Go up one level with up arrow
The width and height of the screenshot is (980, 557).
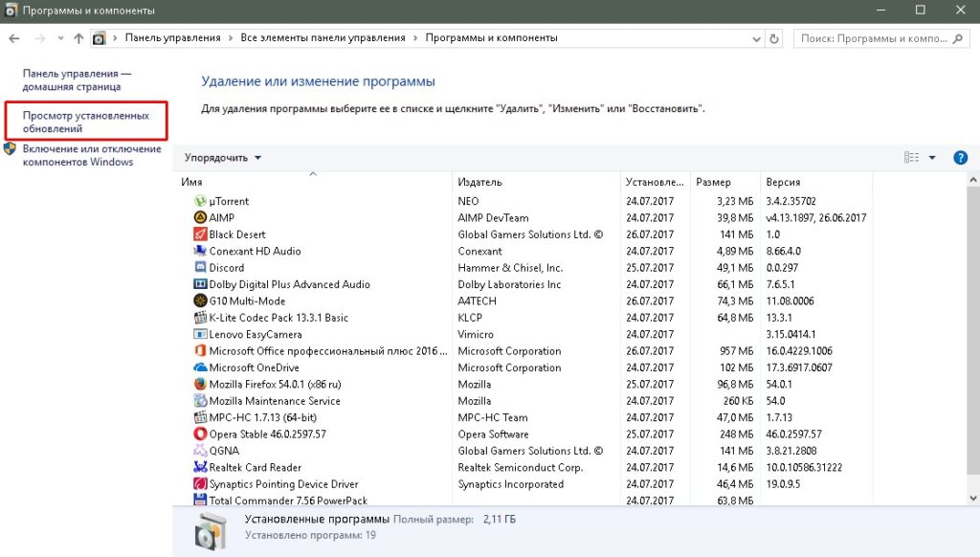[x=78, y=38]
